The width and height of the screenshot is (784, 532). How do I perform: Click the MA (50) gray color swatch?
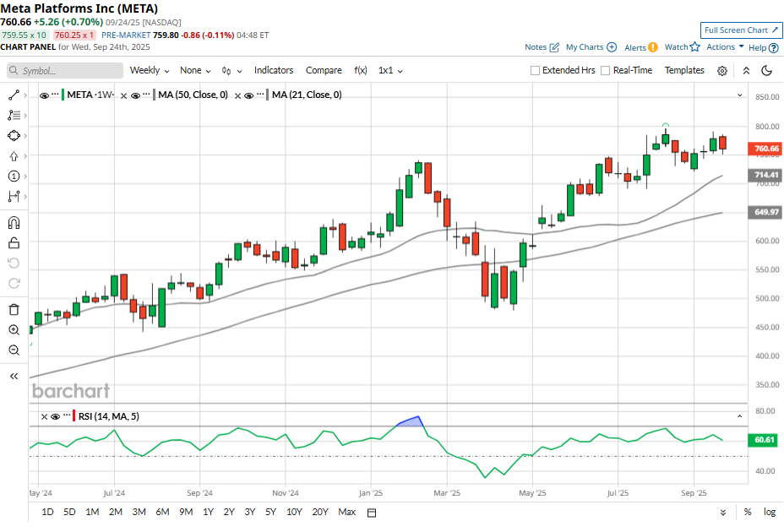pyautogui.click(x=154, y=95)
